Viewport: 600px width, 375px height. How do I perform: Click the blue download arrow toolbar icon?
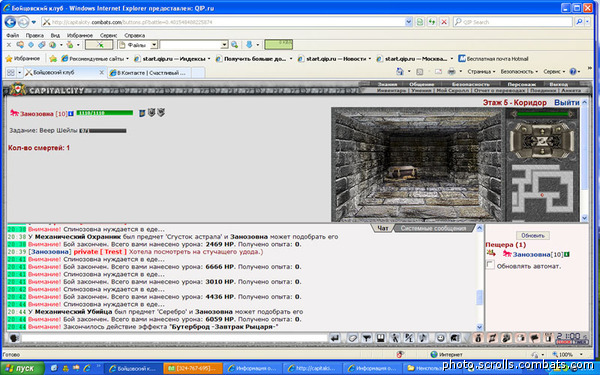click(249, 45)
